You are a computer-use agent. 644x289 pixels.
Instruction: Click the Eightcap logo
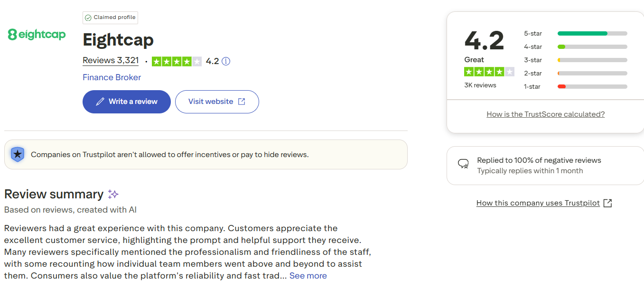tap(37, 34)
